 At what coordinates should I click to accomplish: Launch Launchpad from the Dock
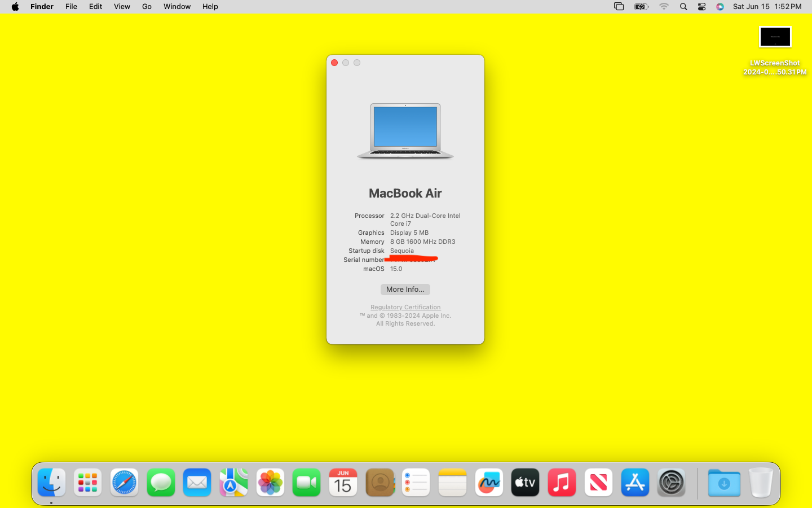(88, 483)
